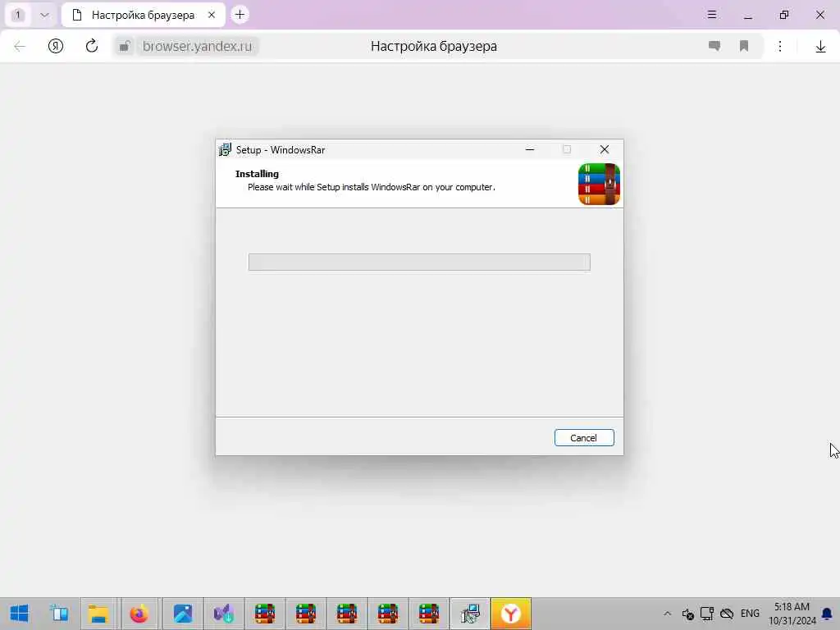Click the setup icon in dialog title bar
840x630 pixels.
225,150
